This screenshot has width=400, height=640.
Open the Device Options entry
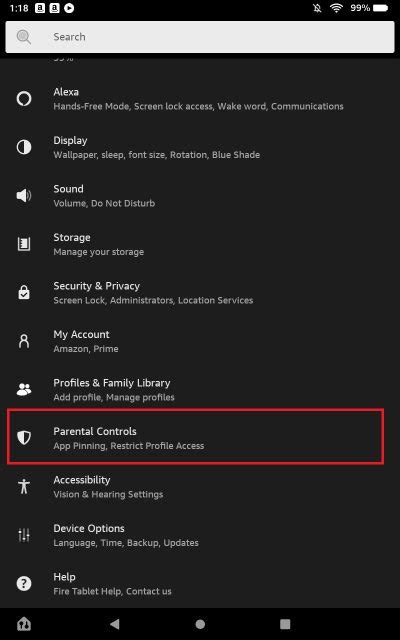tap(200, 535)
